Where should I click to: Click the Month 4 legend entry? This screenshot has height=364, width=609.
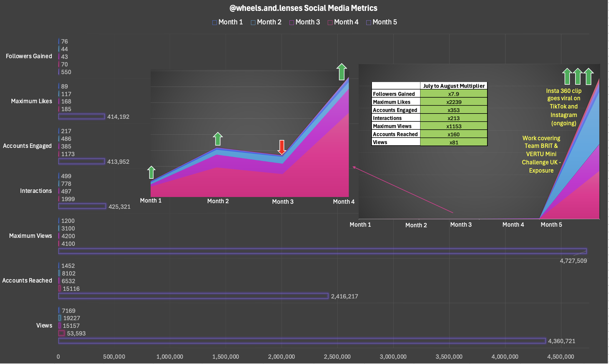[x=346, y=22]
